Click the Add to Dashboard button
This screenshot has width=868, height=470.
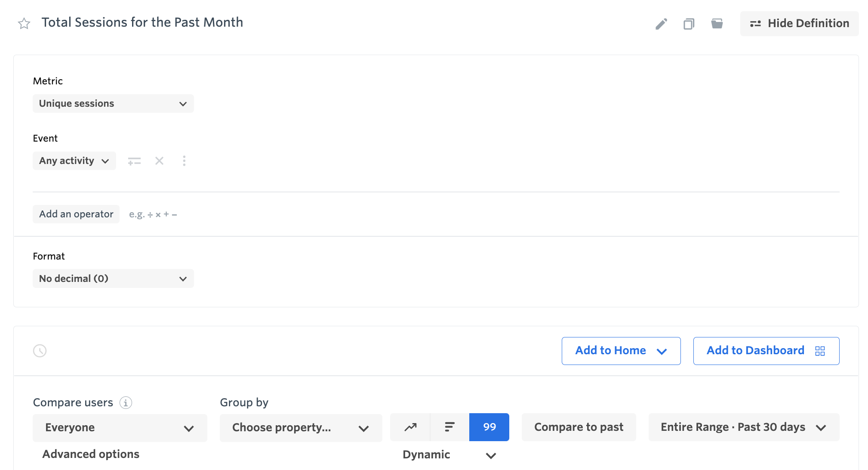coord(766,351)
